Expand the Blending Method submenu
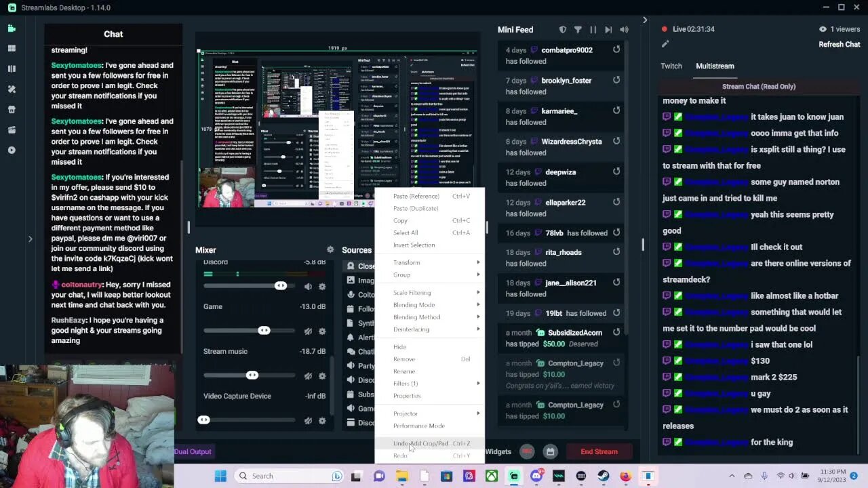Image resolution: width=868 pixels, height=488 pixels. (430, 317)
